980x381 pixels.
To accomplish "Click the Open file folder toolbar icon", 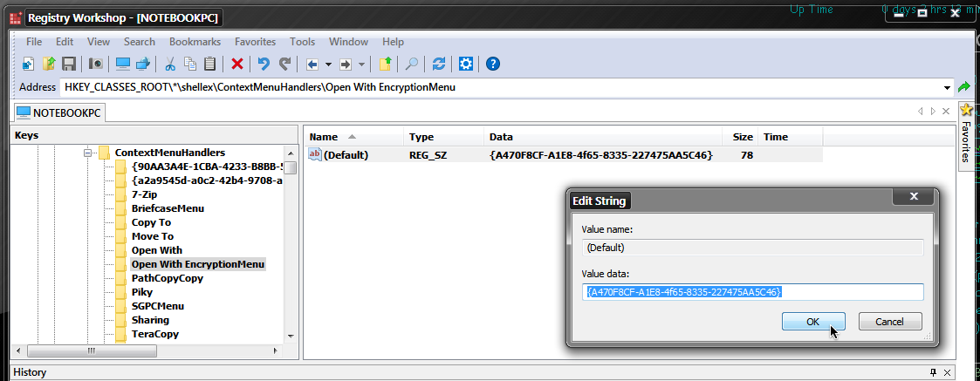I will point(49,64).
